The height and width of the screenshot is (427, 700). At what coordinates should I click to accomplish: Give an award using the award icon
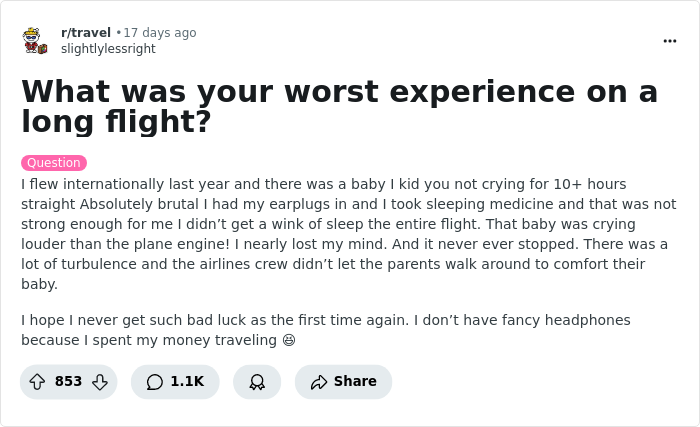[257, 382]
